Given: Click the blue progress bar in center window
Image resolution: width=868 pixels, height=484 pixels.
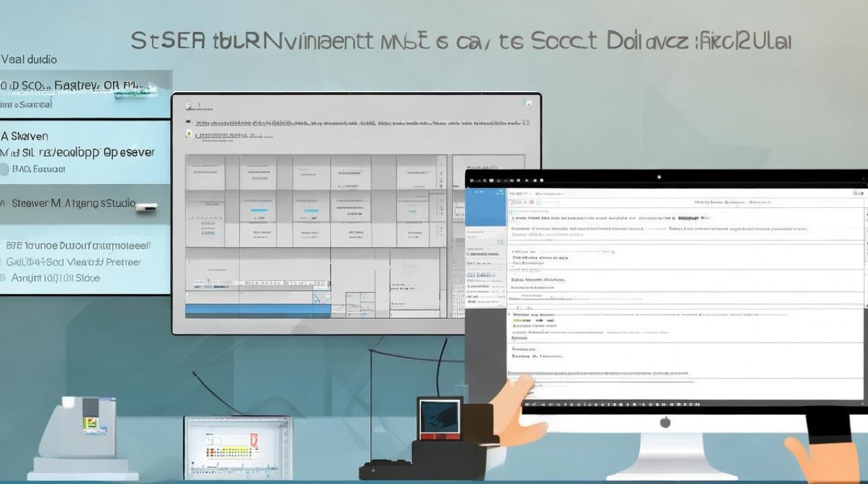Looking at the screenshot, I should pyautogui.click(x=258, y=311).
